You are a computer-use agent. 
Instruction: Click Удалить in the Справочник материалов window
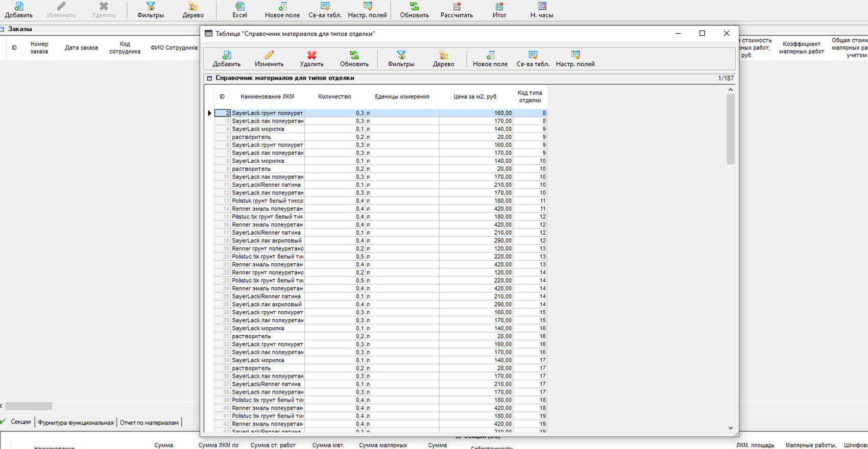311,59
